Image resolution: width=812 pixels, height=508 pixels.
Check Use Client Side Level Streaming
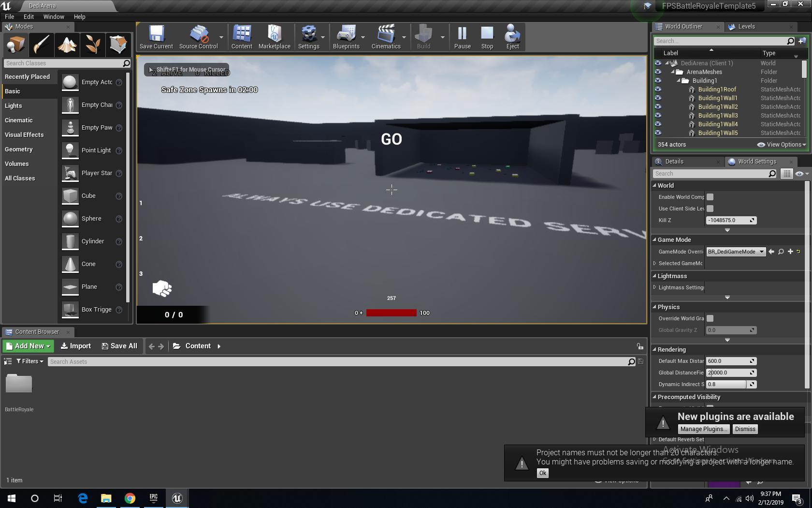[710, 209]
